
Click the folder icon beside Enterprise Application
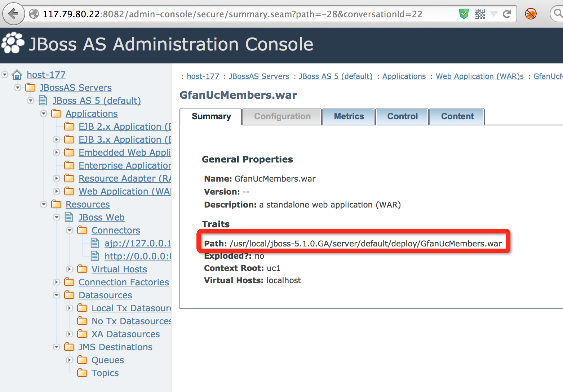point(69,165)
